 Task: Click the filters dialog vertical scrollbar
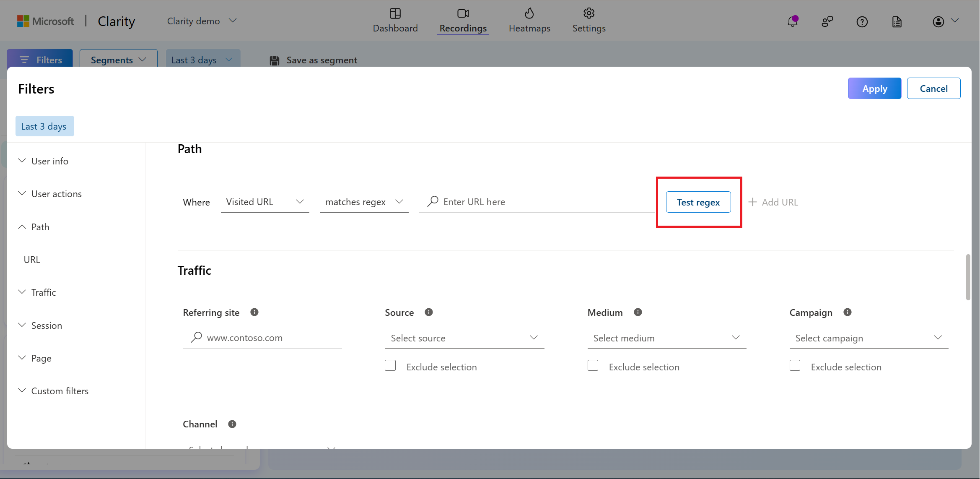point(968,277)
